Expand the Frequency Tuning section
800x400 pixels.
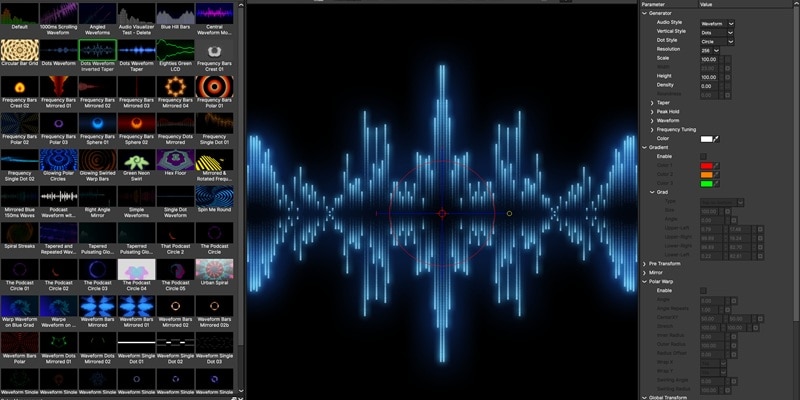click(652, 130)
